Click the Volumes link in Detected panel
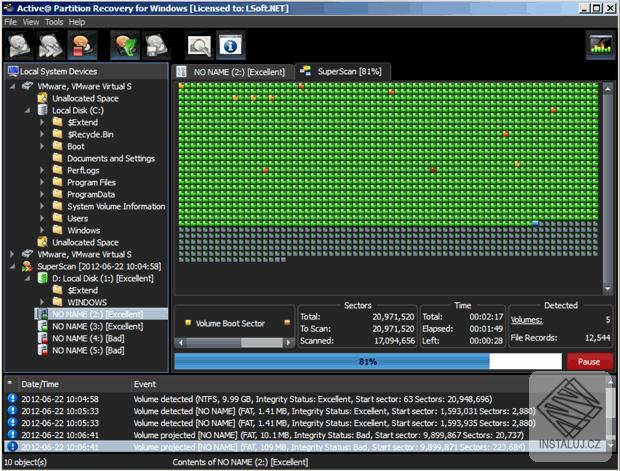 (526, 321)
